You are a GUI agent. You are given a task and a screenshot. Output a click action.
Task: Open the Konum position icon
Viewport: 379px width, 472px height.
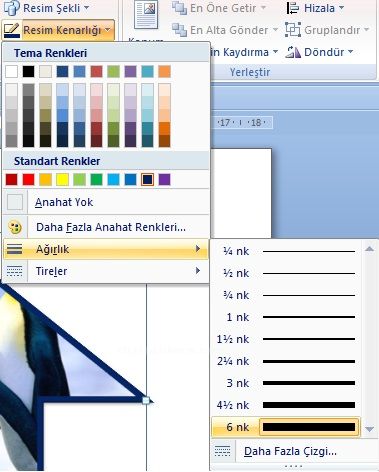coord(146,15)
